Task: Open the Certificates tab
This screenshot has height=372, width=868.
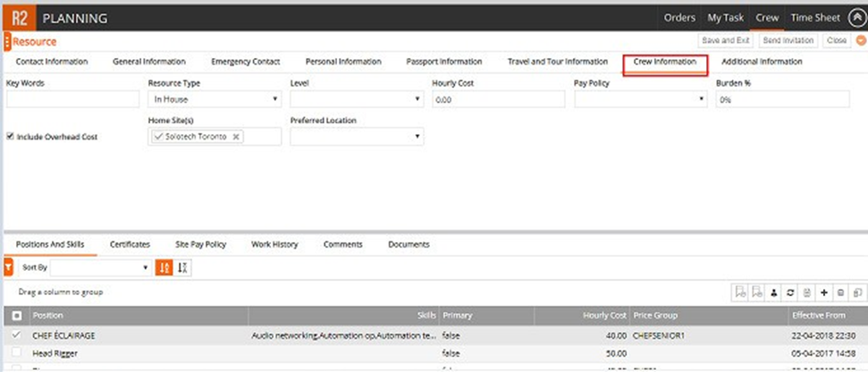Action: coord(130,244)
